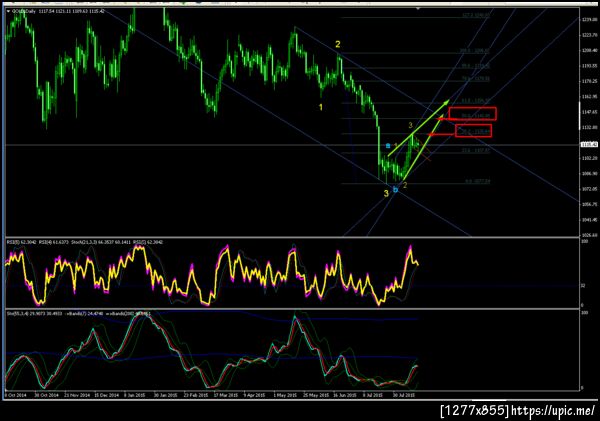Viewport: 600px width, 421px height.
Task: Select the 23 Feb 2015 date label
Action: pyautogui.click(x=196, y=395)
